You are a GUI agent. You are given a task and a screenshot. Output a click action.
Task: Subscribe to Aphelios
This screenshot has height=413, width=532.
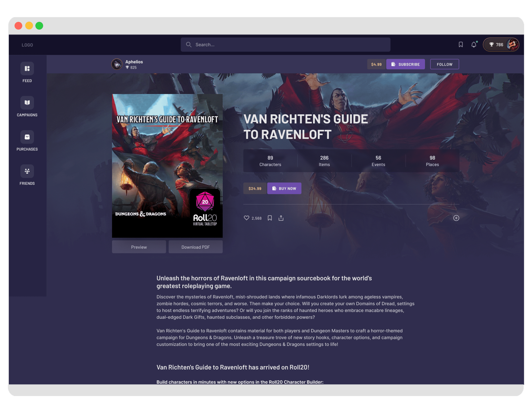coord(405,64)
